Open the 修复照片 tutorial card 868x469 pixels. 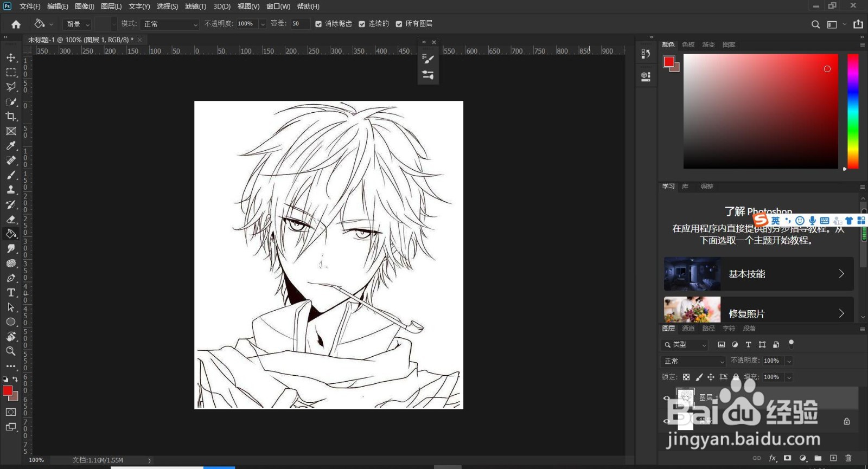point(758,310)
